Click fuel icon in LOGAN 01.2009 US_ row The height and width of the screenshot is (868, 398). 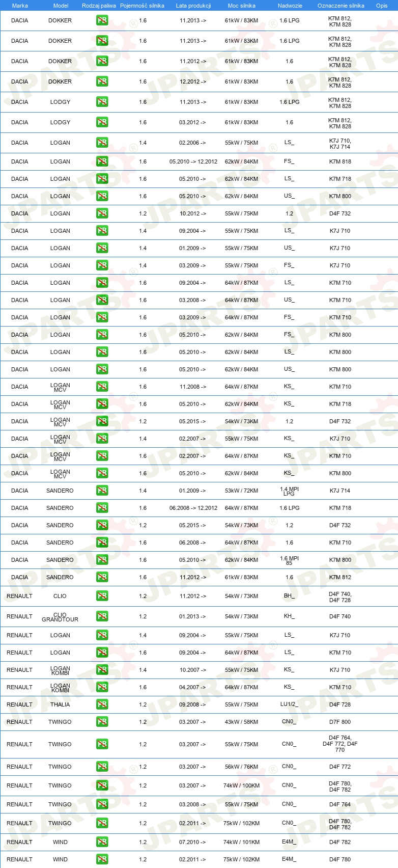[102, 248]
